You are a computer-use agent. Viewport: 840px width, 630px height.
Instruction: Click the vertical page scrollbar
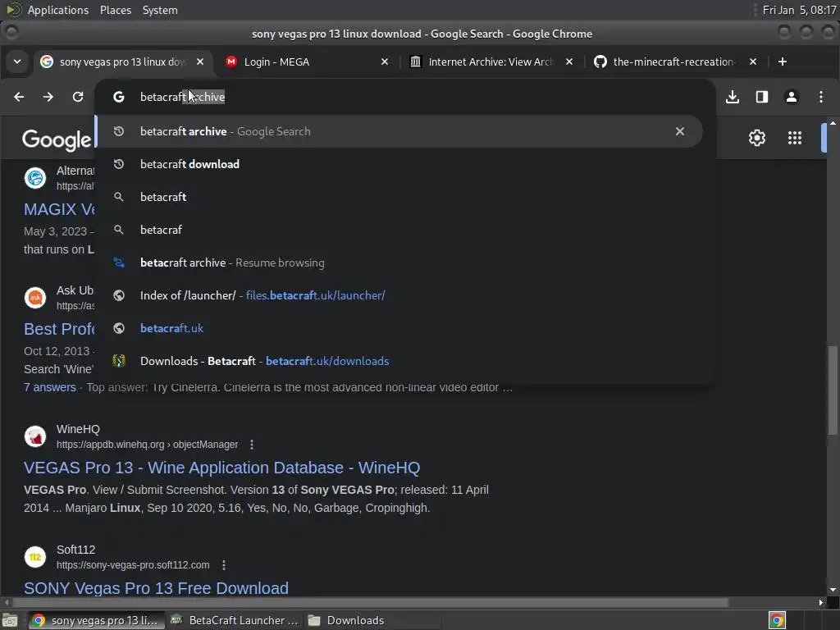click(x=833, y=391)
